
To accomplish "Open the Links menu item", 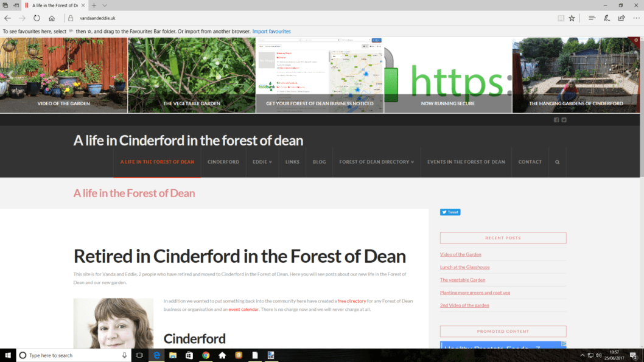I will coord(292,162).
